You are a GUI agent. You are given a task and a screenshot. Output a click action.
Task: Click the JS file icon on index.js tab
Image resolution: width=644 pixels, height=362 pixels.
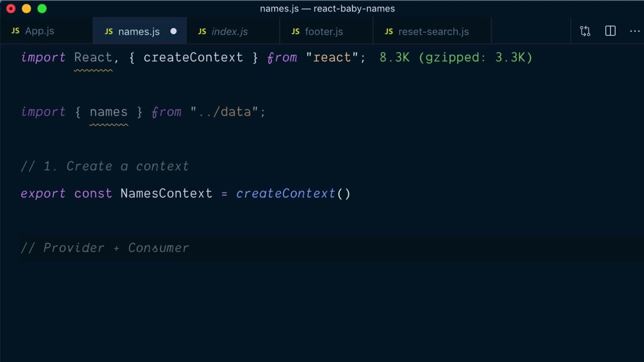(202, 31)
